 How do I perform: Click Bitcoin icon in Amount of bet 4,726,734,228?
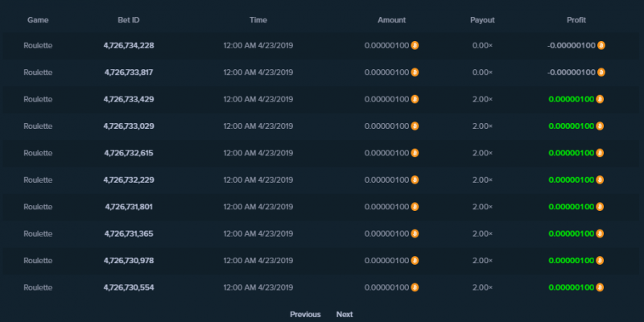(x=415, y=46)
